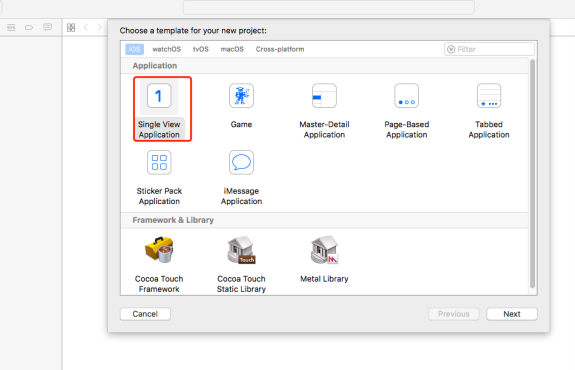Viewport: 575px width, 370px height.
Task: Focus the Filter search field
Action: tap(489, 49)
